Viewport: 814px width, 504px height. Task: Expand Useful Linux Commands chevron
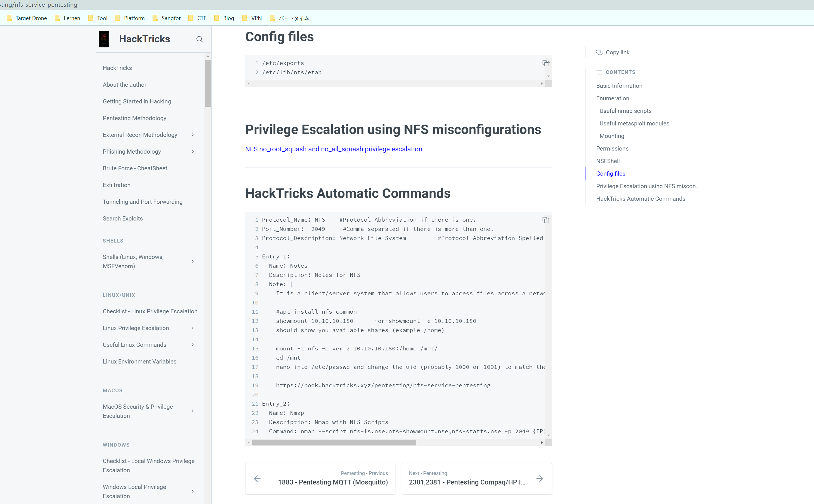pos(192,345)
